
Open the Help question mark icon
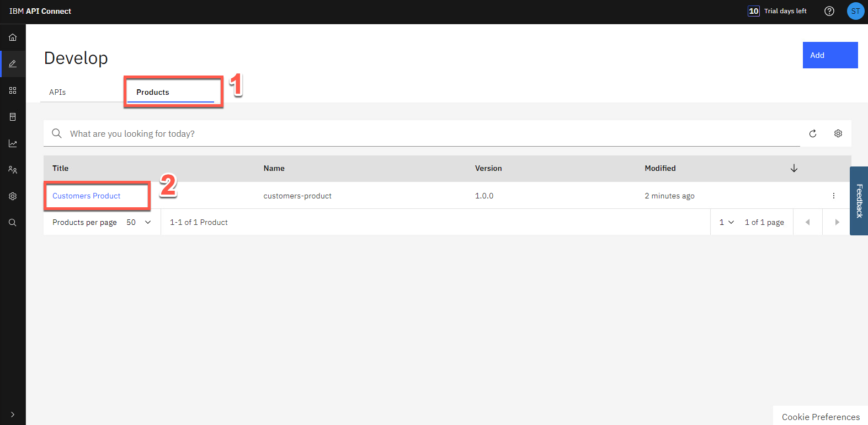click(x=829, y=11)
